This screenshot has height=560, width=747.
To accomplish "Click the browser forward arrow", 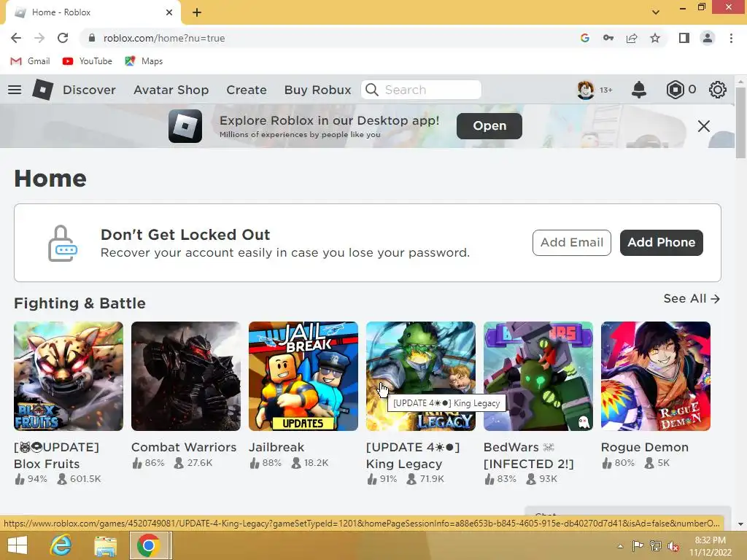I will [x=39, y=38].
